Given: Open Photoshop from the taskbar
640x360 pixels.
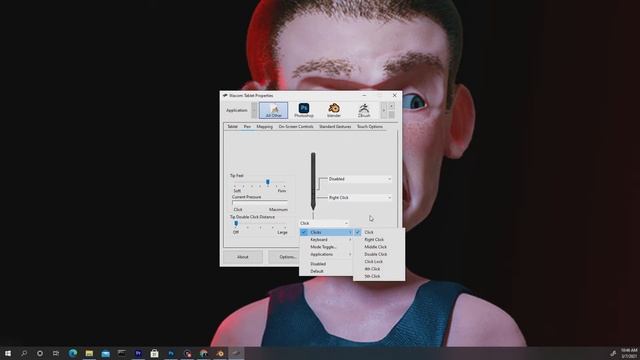Looking at the screenshot, I should (x=171, y=353).
